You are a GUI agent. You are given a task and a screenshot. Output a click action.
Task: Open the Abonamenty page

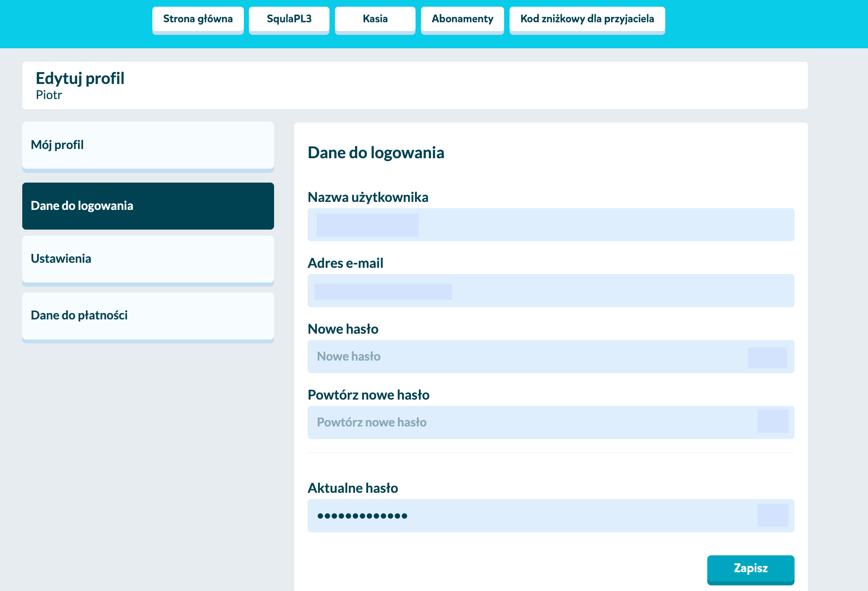[463, 20]
